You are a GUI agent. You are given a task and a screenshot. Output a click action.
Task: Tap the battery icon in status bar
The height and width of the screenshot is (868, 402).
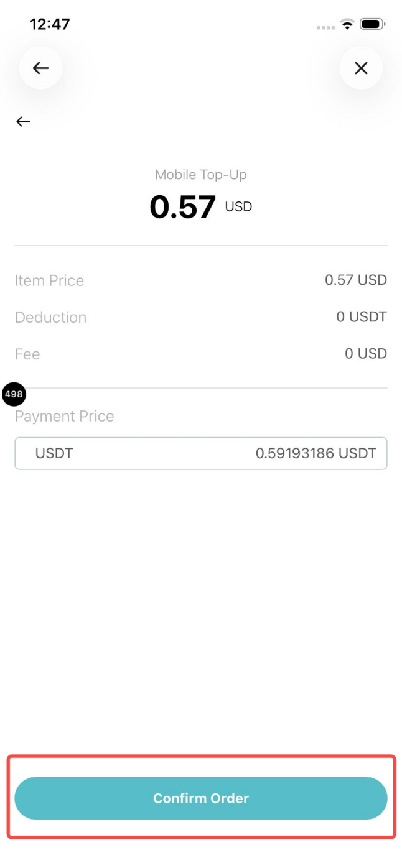point(372,25)
